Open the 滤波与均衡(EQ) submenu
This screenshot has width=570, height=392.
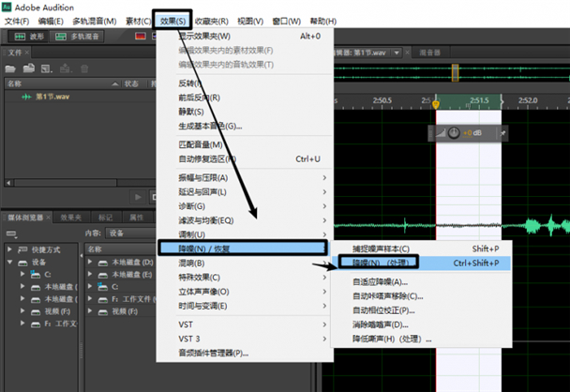[x=245, y=220]
